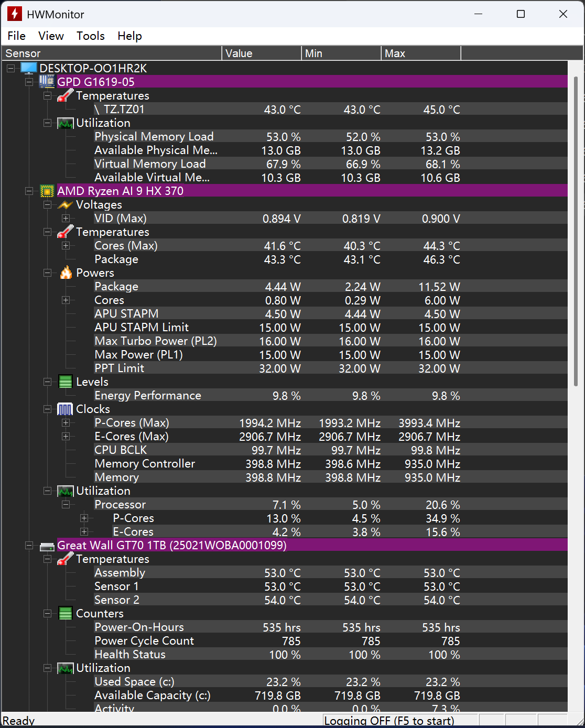Select the Sensor 2 temperature row

coord(330,600)
